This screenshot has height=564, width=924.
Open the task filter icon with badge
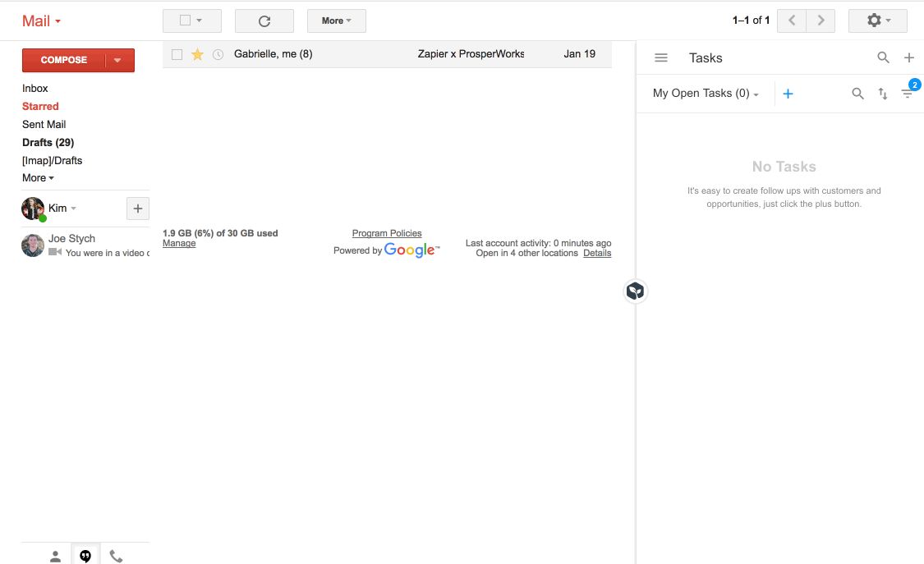907,94
